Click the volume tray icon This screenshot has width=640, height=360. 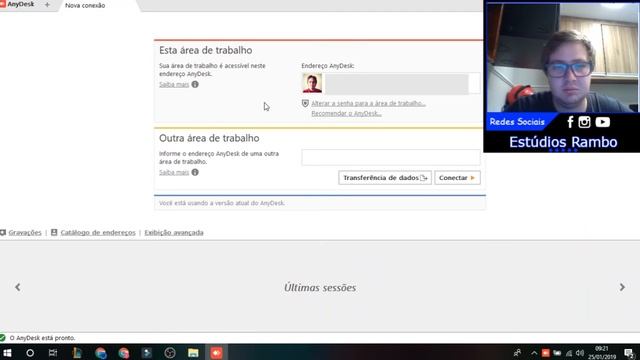(580, 353)
